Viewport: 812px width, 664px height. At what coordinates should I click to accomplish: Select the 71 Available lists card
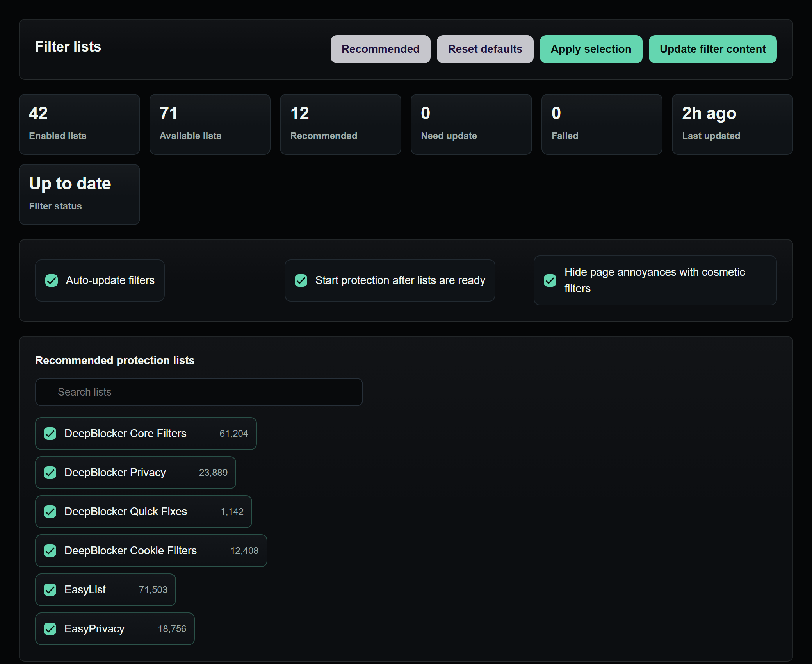(210, 124)
